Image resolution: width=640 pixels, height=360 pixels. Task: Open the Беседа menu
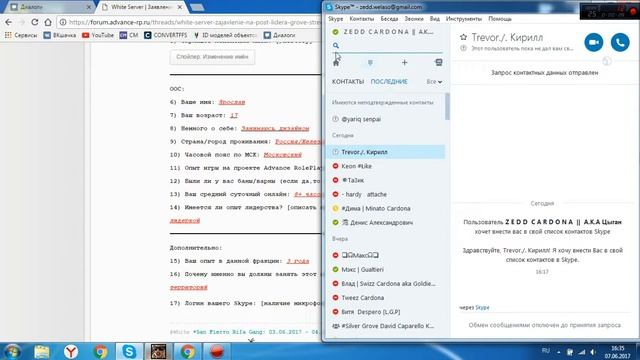(x=389, y=19)
